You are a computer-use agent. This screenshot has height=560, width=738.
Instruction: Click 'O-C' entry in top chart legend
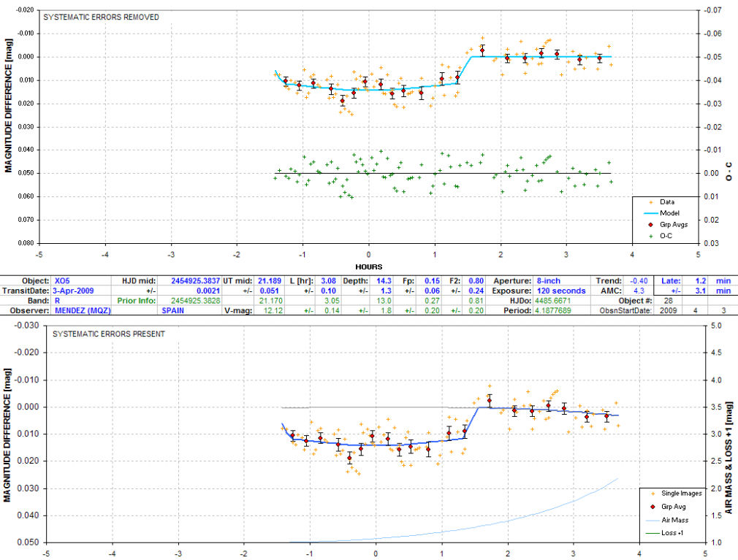click(x=666, y=236)
